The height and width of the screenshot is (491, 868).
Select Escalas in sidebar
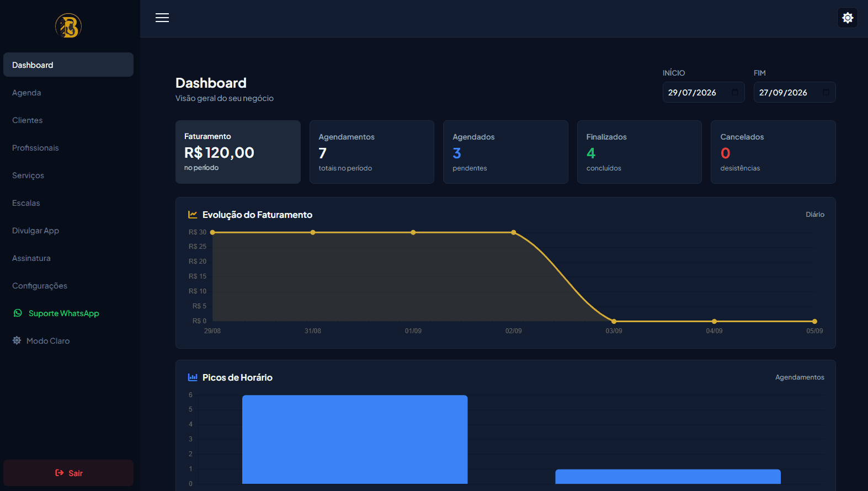click(68, 203)
